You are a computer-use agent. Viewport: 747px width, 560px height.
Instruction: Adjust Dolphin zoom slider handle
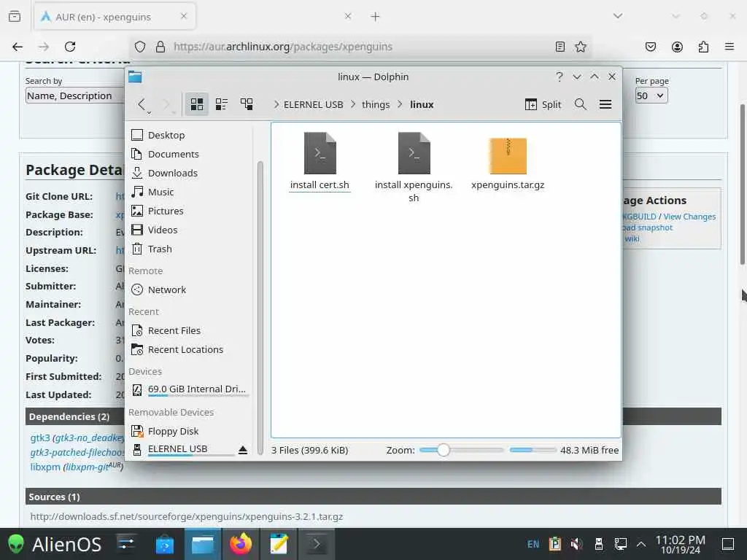(443, 450)
